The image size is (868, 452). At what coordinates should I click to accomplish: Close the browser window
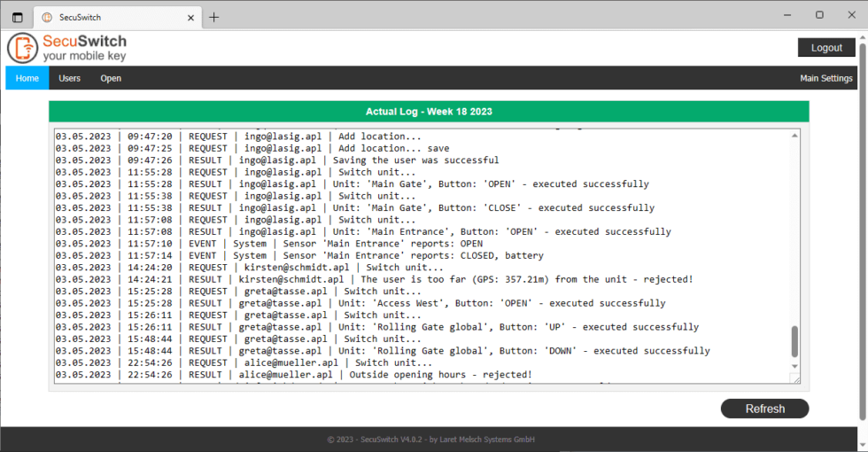[851, 14]
